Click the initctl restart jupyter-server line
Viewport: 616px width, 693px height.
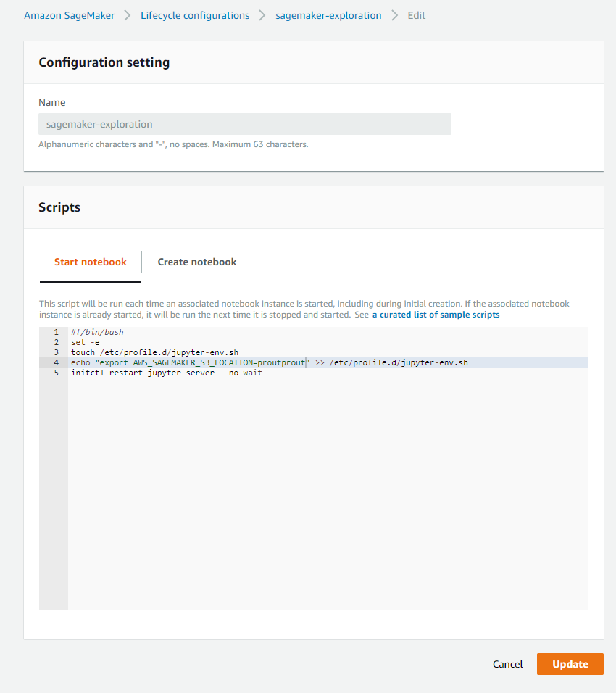(x=166, y=373)
